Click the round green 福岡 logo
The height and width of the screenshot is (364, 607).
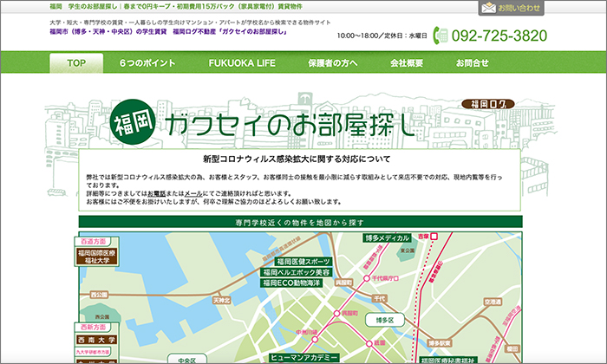(x=134, y=122)
